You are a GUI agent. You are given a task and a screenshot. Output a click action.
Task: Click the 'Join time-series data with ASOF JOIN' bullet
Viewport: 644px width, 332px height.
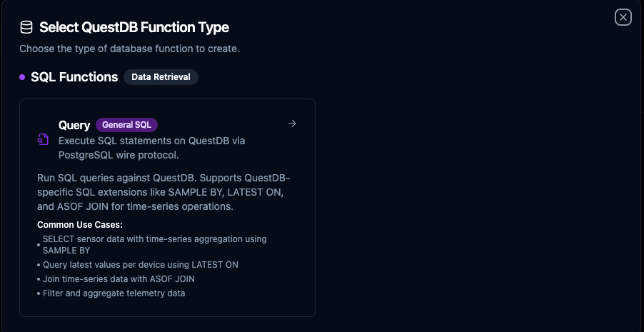[x=119, y=279]
